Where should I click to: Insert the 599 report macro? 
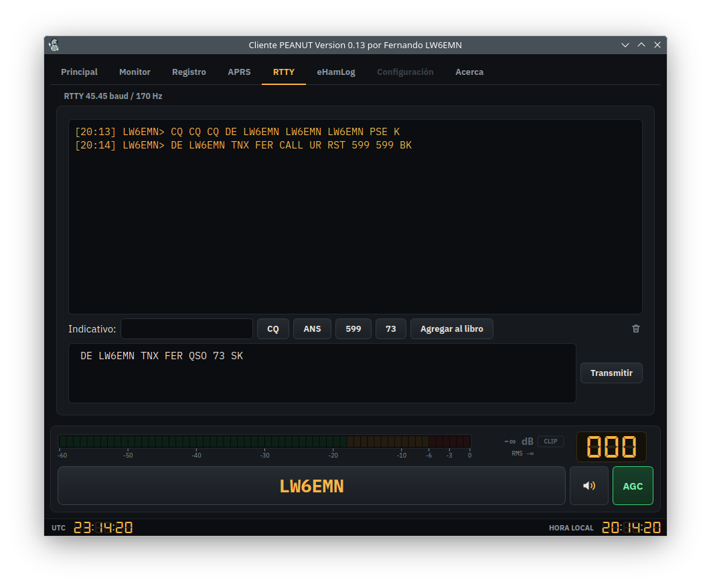click(x=353, y=329)
